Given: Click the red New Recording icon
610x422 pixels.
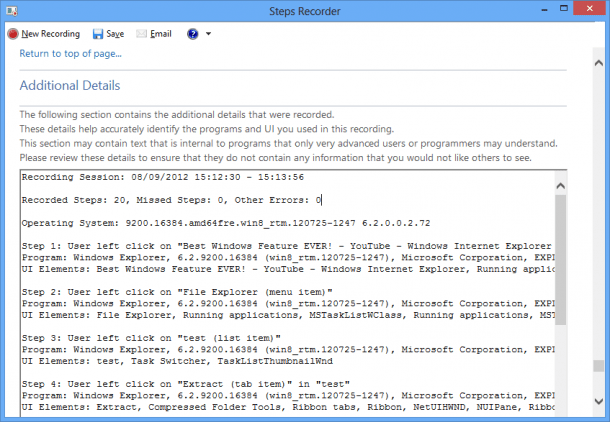Looking at the screenshot, I should (13, 34).
